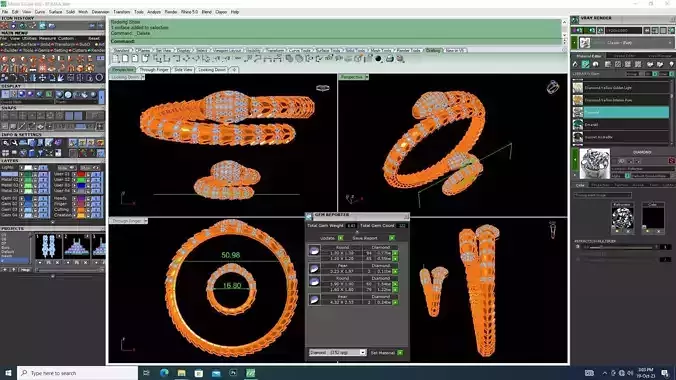Click the orange color swatch of Cutting layer
The image size is (676, 380).
81,210
